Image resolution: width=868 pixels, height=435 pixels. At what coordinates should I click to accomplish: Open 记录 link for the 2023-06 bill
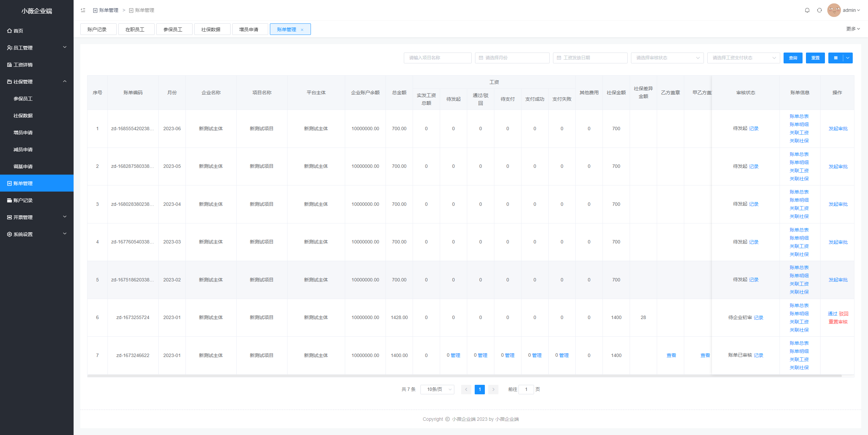[x=754, y=128]
